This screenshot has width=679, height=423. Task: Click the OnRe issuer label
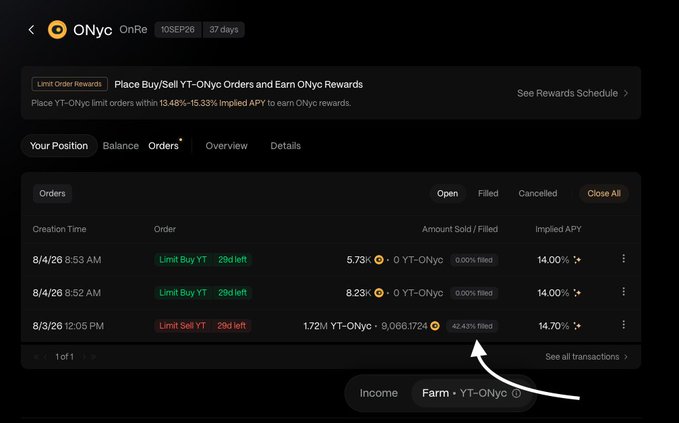[x=133, y=29]
